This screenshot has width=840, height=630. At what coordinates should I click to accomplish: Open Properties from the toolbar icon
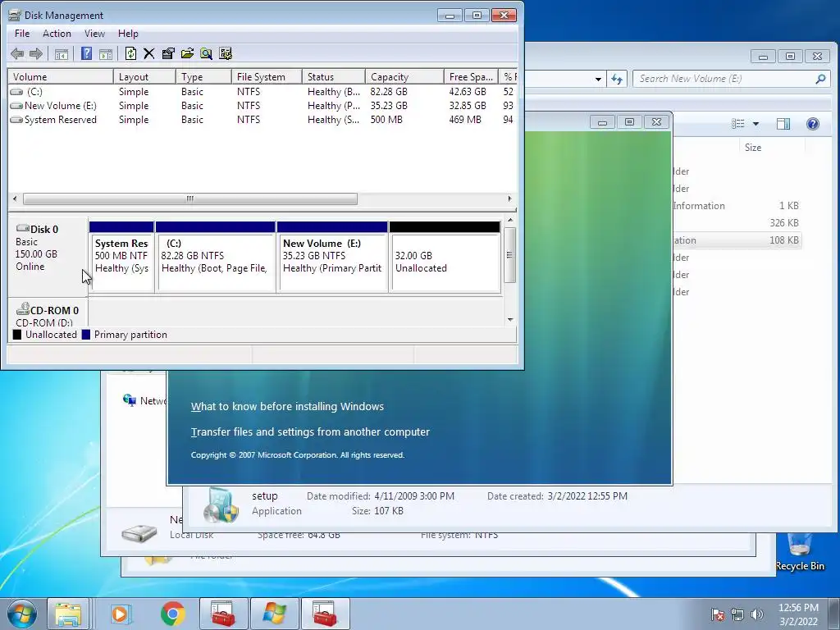point(168,53)
